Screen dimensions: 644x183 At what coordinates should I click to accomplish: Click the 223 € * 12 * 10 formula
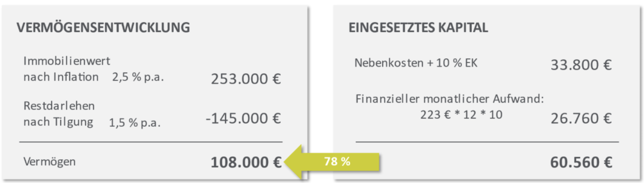tap(461, 115)
